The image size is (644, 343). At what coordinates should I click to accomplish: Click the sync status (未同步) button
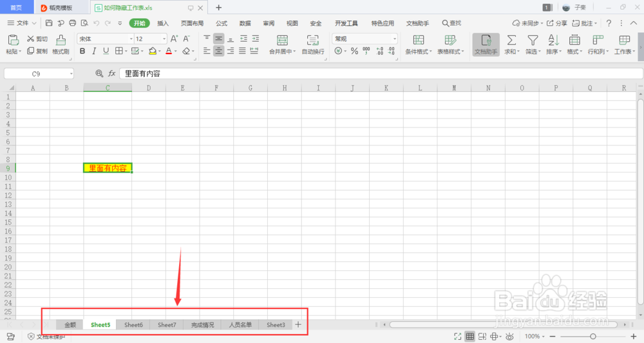[527, 23]
